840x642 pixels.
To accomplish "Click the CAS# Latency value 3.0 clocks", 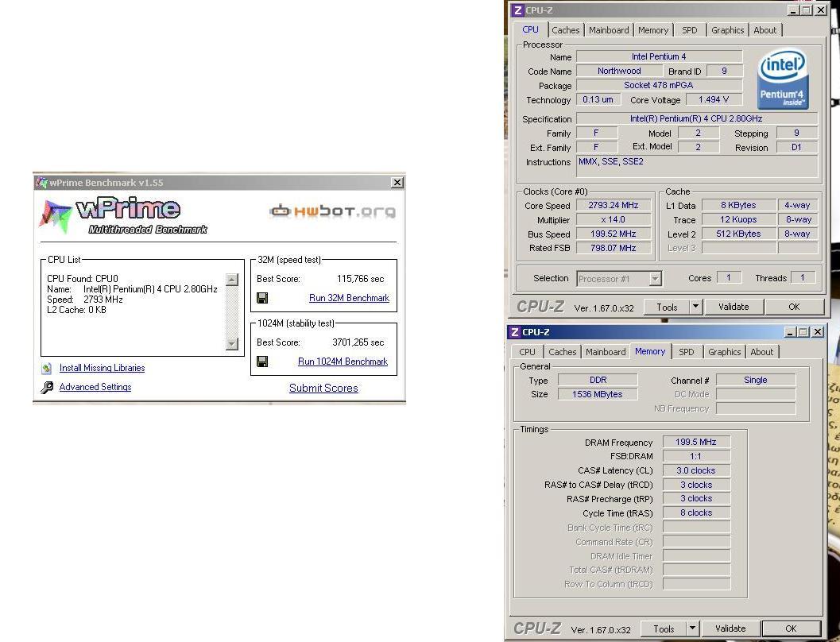I will [696, 470].
